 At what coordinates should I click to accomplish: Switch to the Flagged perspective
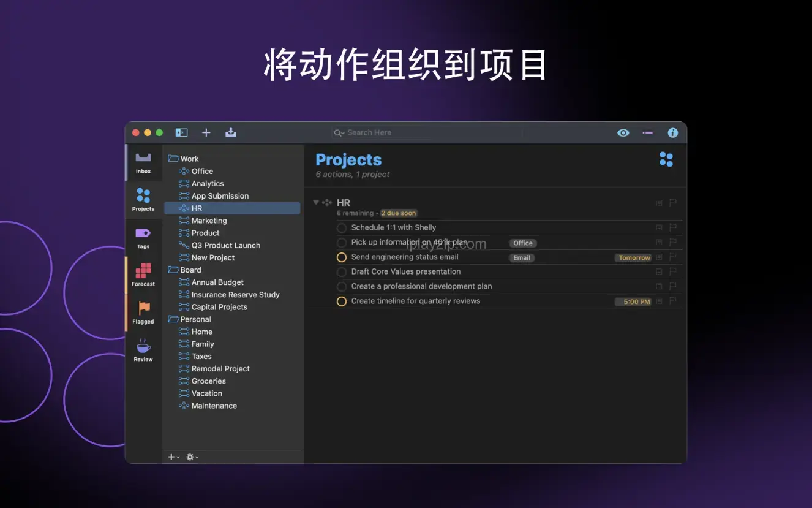pyautogui.click(x=143, y=313)
